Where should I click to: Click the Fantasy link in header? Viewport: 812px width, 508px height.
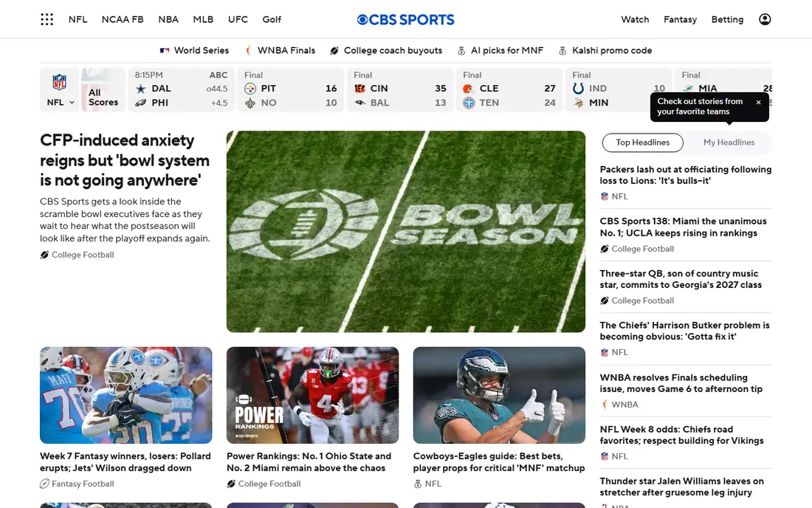[680, 19]
